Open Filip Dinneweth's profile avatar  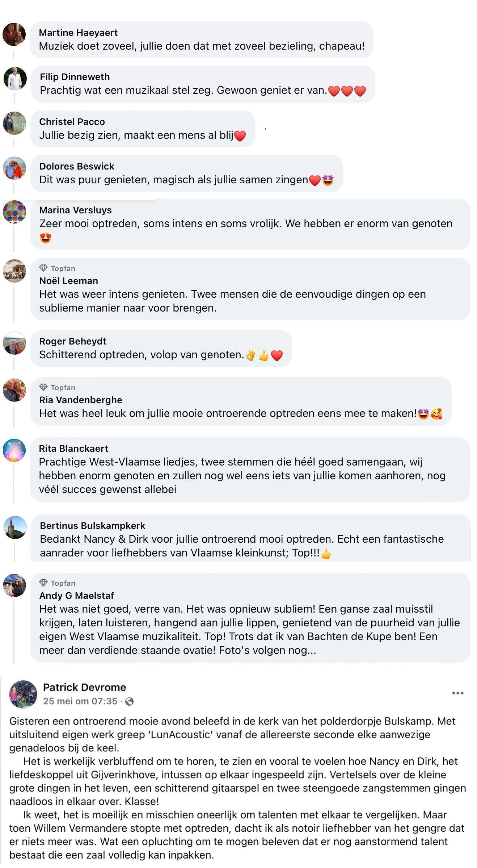click(15, 78)
